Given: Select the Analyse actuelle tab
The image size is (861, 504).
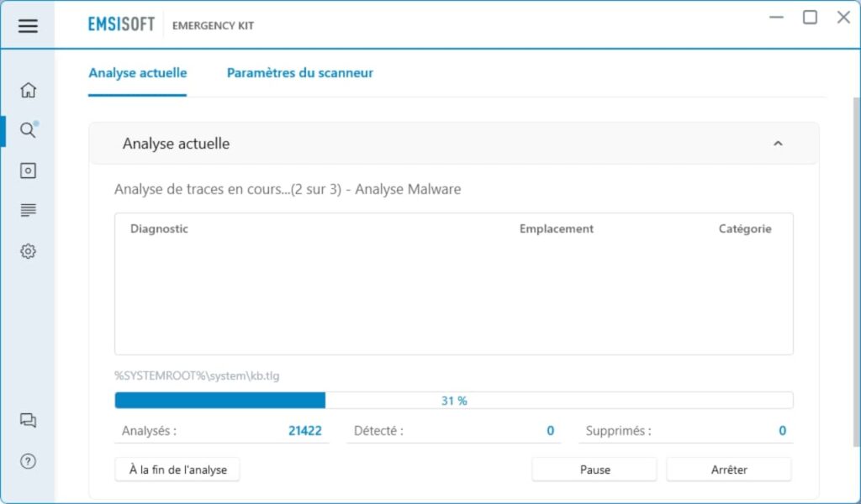Looking at the screenshot, I should tap(137, 73).
